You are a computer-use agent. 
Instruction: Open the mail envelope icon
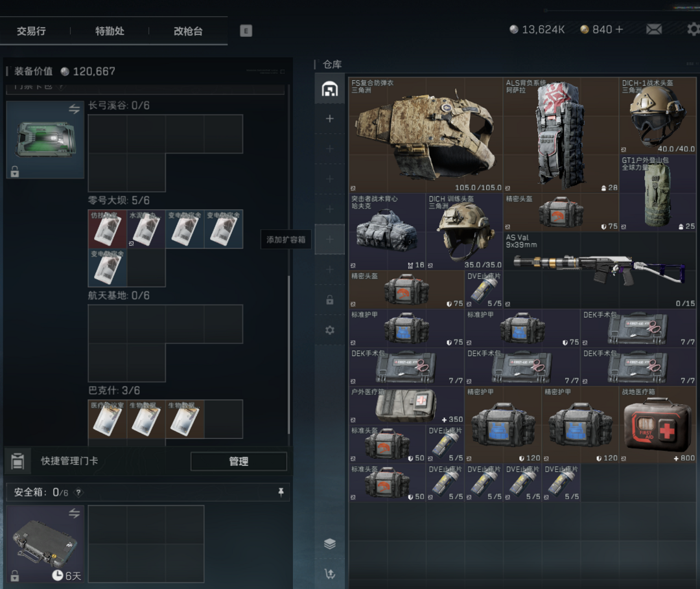[x=653, y=29]
